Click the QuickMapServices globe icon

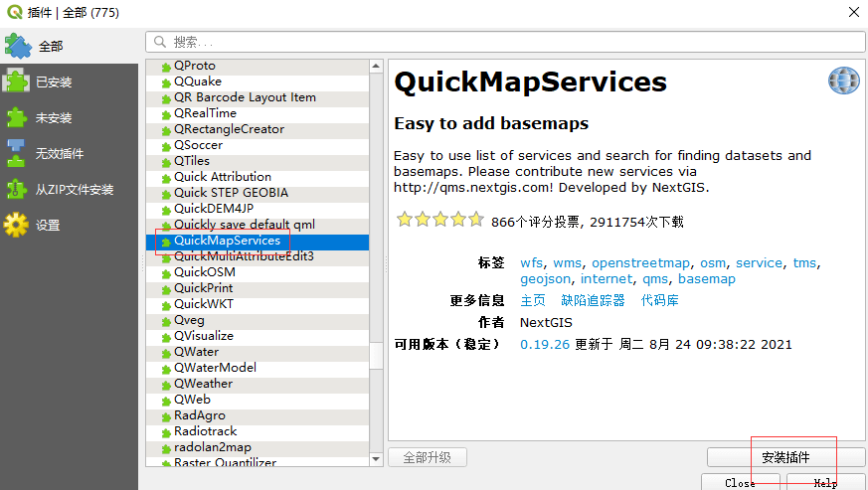(844, 81)
